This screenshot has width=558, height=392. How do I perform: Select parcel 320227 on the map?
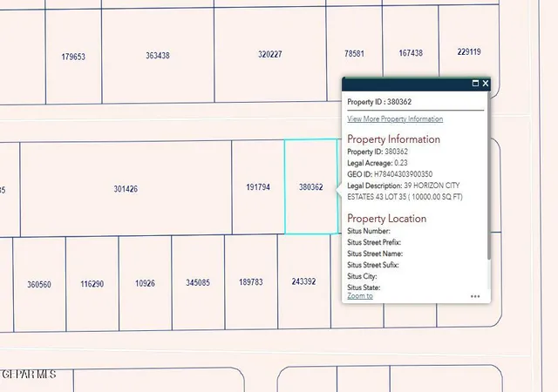[270, 54]
